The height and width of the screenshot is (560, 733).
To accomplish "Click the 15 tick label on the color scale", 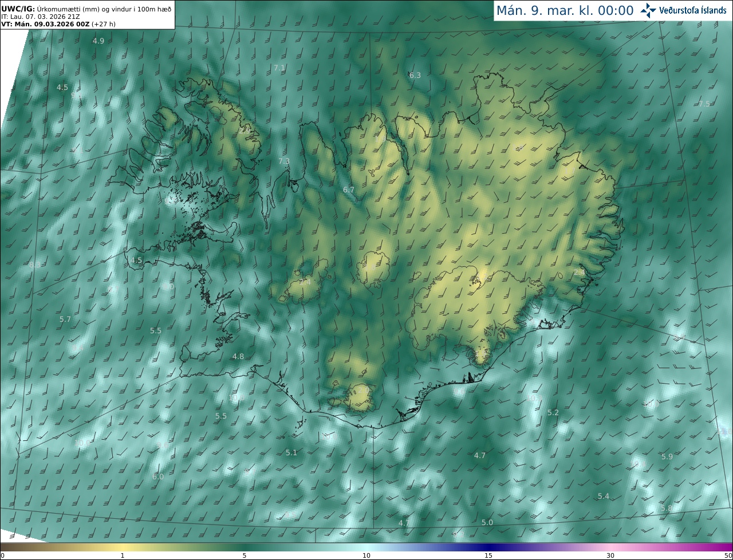I will [x=488, y=555].
